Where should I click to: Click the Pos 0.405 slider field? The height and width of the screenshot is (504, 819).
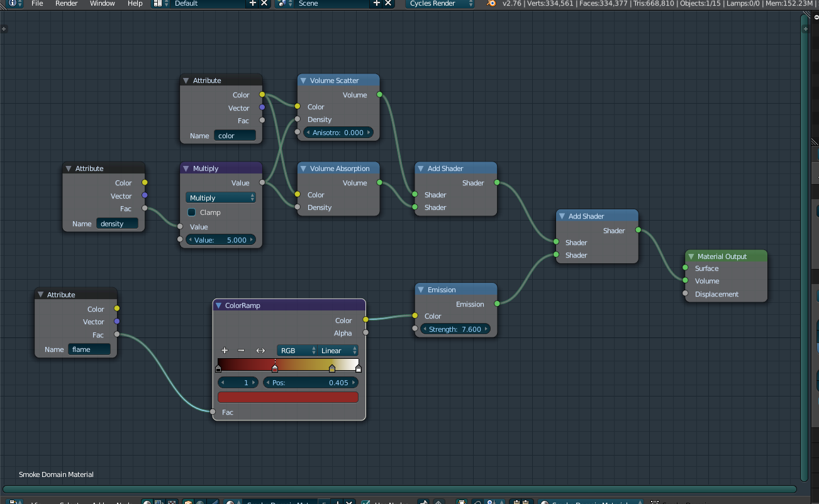click(311, 382)
